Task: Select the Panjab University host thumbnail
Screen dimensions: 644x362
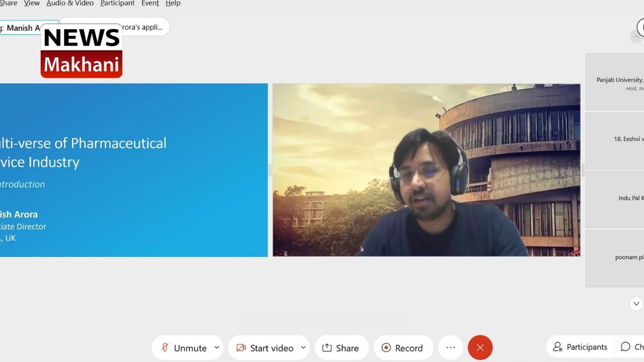Action: (x=615, y=82)
